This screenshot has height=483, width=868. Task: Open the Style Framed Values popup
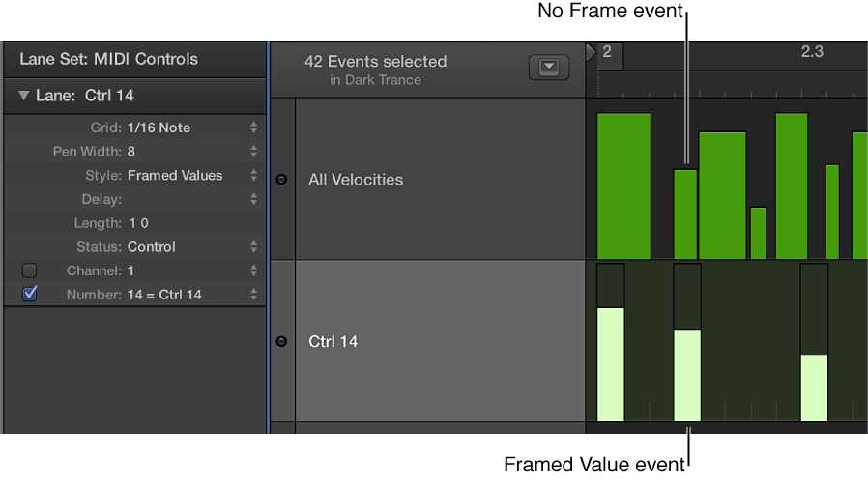pos(253,176)
